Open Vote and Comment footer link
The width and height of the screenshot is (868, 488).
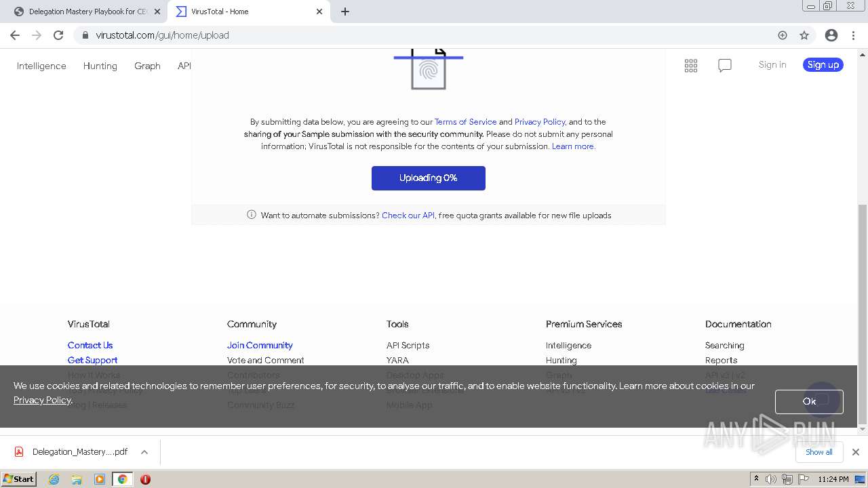coord(266,361)
